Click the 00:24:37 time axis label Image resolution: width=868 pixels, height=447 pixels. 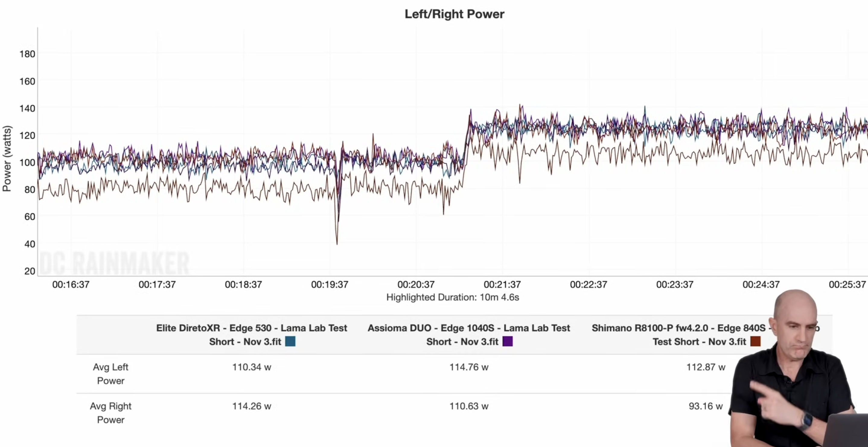coord(761,285)
